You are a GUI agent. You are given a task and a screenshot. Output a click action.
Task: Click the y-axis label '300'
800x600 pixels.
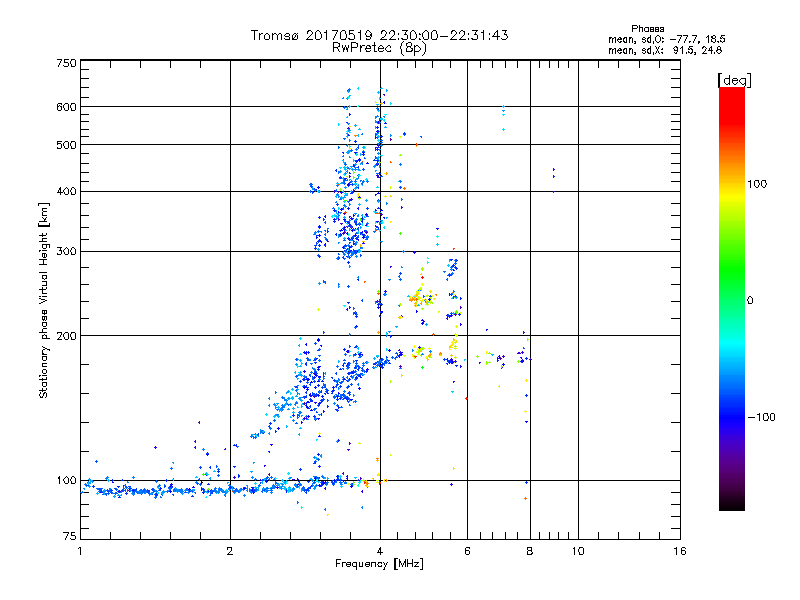click(x=66, y=251)
